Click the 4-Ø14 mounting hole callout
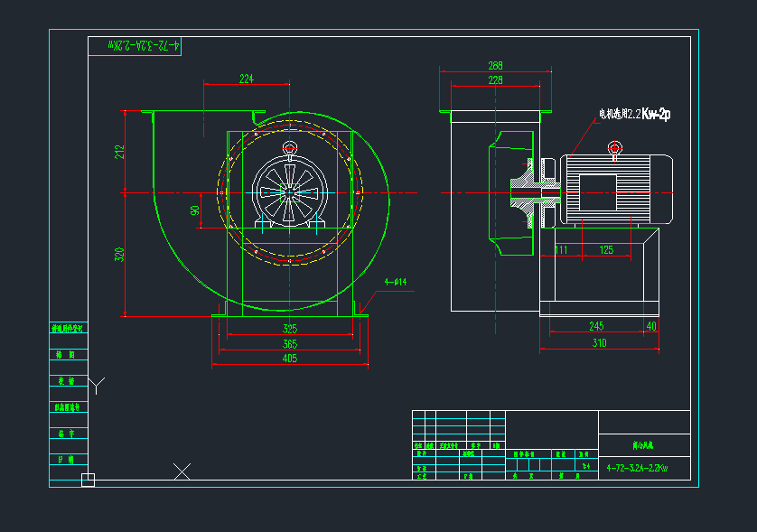The height and width of the screenshot is (532, 757). pyautogui.click(x=396, y=282)
